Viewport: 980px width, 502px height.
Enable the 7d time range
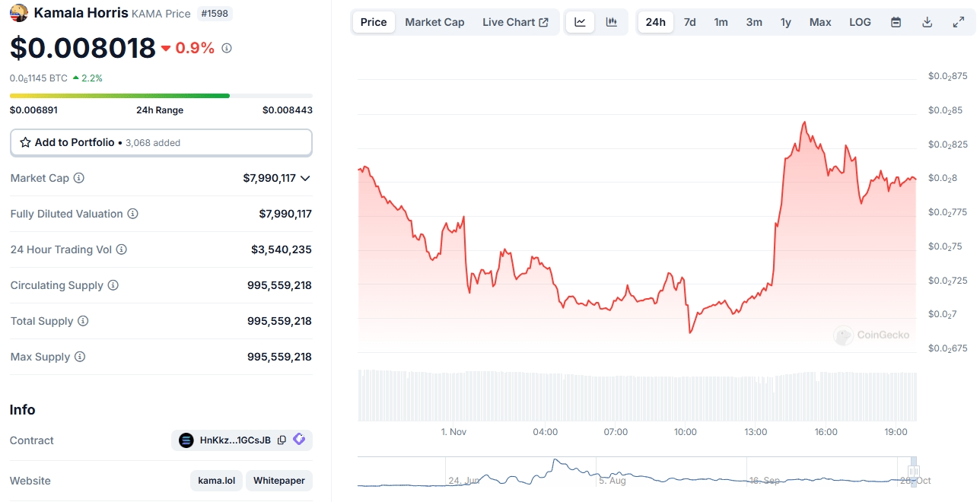click(x=689, y=22)
